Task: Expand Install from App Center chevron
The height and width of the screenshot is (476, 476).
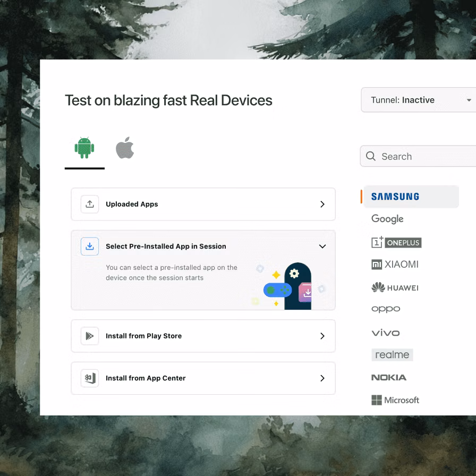Action: 322,378
